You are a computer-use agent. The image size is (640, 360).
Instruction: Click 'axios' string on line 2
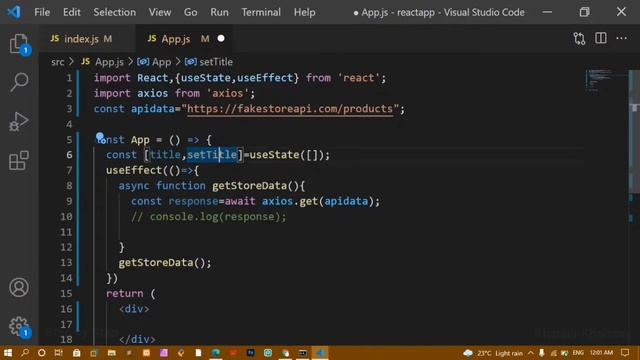point(227,93)
